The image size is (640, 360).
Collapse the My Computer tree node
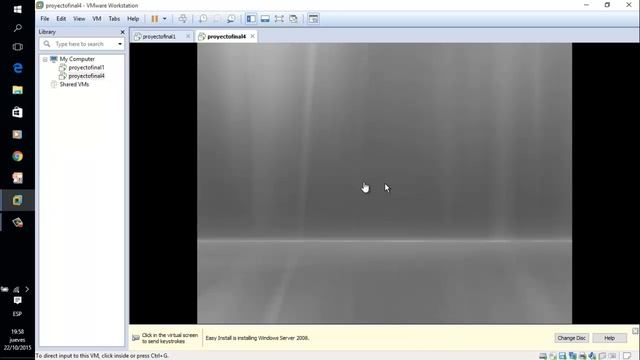pyautogui.click(x=45, y=60)
